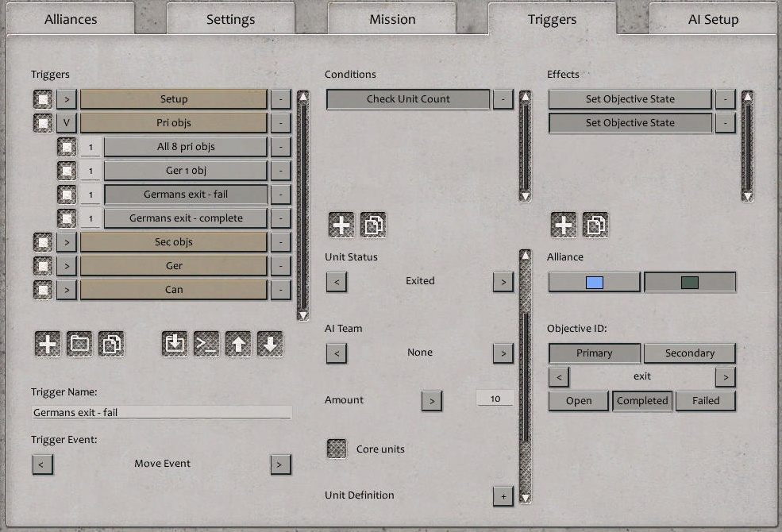Image resolution: width=782 pixels, height=532 pixels.
Task: Collapse the Pri objs trigger group
Action: [67, 123]
